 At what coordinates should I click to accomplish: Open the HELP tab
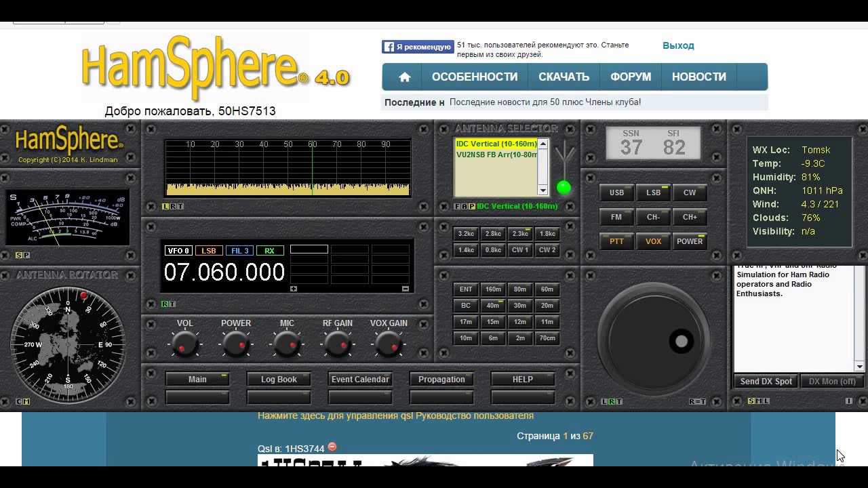pos(523,380)
